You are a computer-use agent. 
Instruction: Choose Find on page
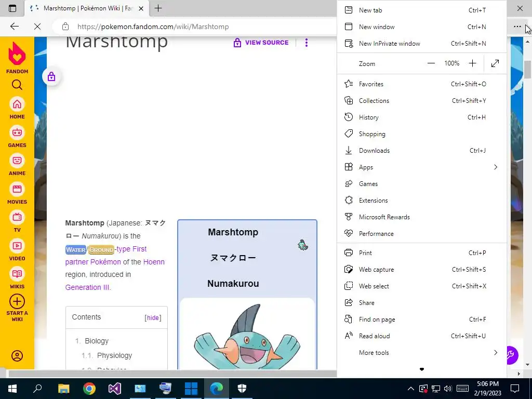click(422, 320)
